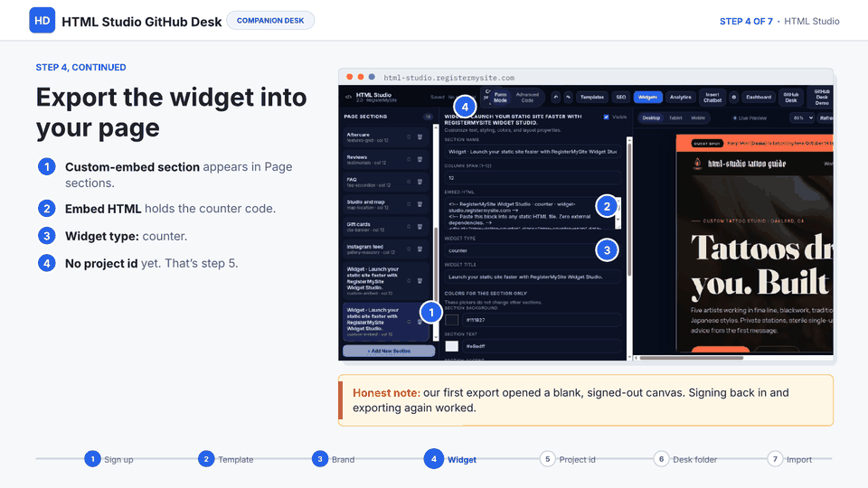
Task: Open the gear settings icon beside Insert Chatbot
Action: point(733,97)
